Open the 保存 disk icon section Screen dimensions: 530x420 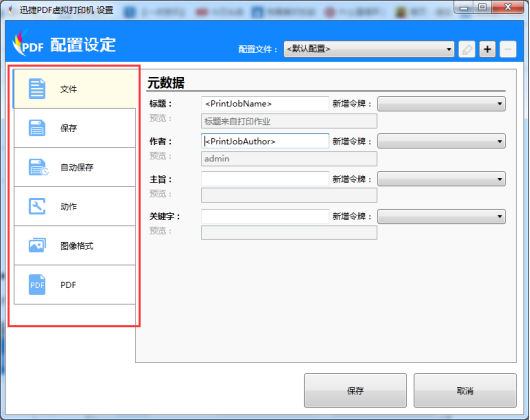coord(37,128)
